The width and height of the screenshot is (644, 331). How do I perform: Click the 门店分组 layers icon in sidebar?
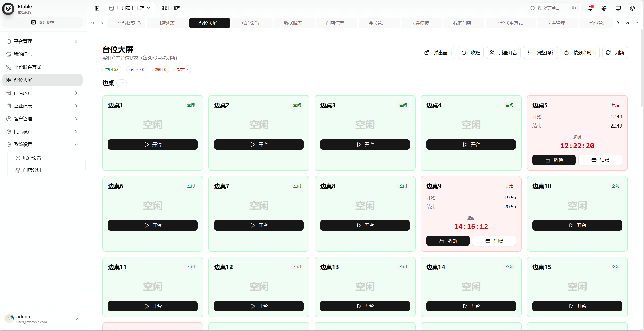[x=18, y=170]
